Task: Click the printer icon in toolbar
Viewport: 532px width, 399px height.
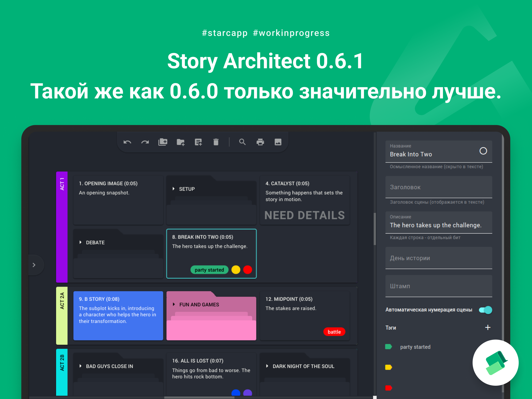Action: 260,142
